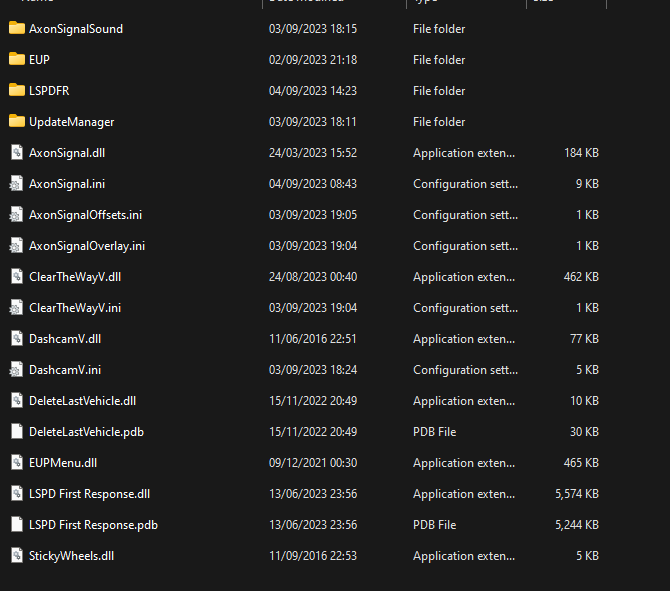Click the 5,574 KB size cell
The width and height of the screenshot is (670, 591).
click(x=577, y=494)
